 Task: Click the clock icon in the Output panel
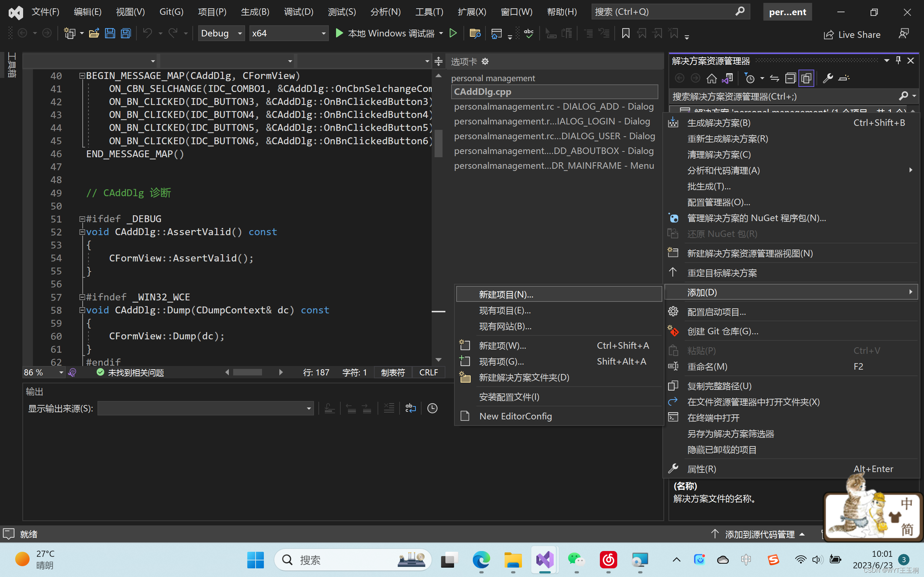tap(432, 408)
